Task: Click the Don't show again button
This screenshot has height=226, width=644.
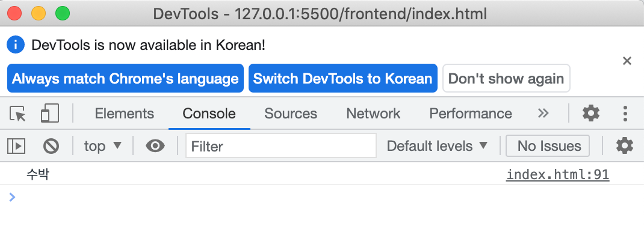Action: [x=506, y=78]
